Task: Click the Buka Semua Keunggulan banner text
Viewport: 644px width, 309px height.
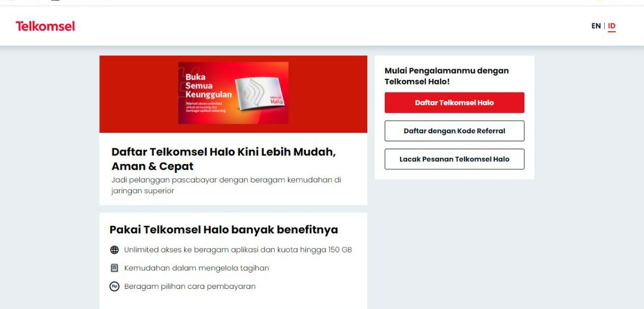Action: pos(208,86)
